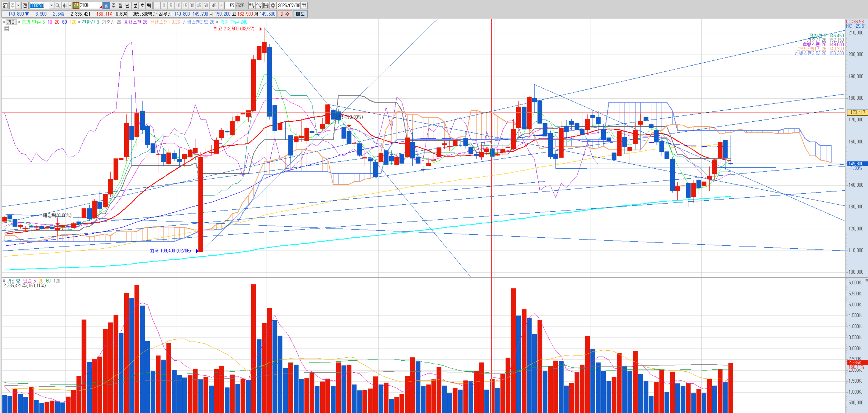Click the square marker before 전환선 9

79,22
